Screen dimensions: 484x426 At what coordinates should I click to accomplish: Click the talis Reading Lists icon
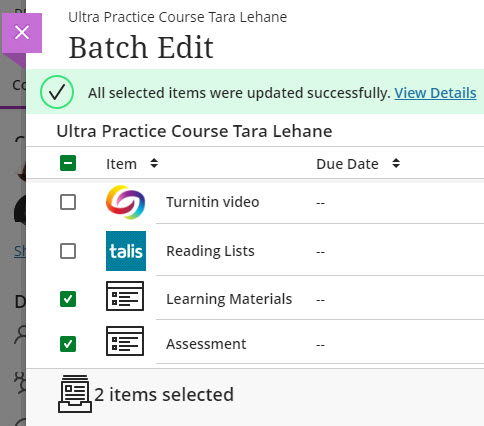coord(126,251)
